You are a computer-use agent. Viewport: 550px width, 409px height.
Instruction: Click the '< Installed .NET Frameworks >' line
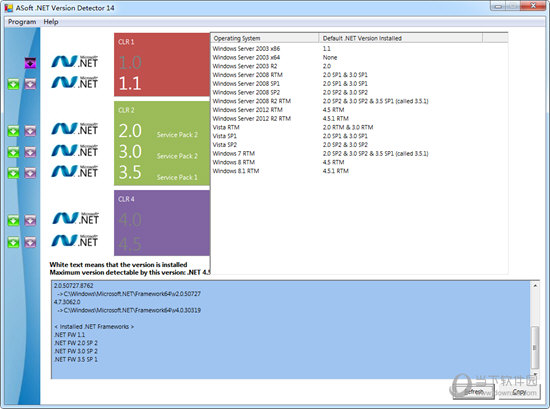(x=94, y=327)
